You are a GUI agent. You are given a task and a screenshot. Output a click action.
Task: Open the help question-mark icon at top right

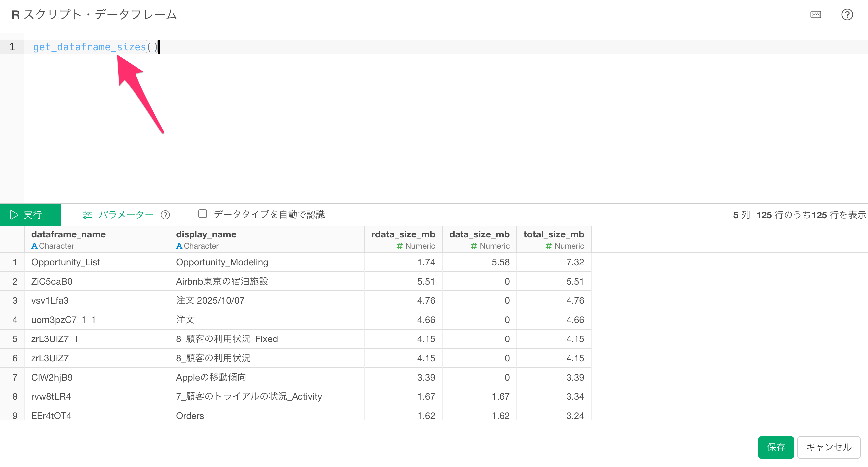tap(847, 15)
